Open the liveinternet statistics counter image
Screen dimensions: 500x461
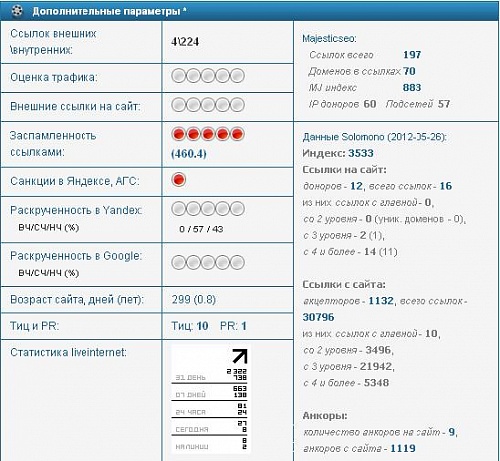(x=210, y=399)
